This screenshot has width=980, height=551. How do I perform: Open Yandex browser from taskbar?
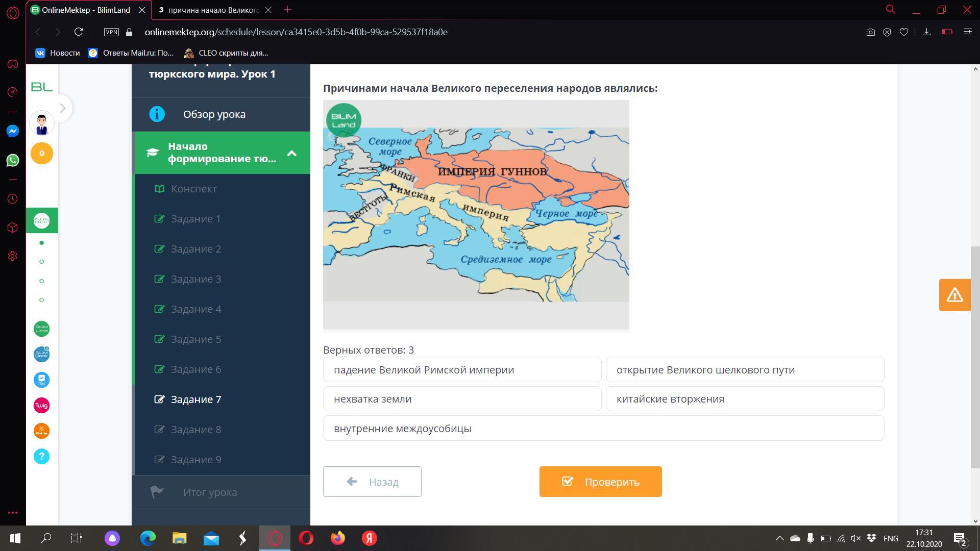coord(370,538)
